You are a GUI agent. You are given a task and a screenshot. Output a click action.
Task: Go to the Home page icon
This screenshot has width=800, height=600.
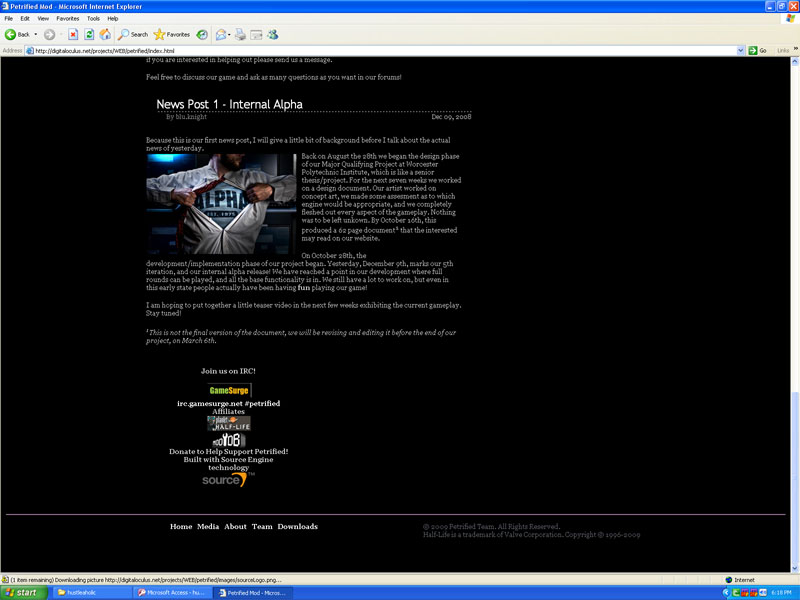coord(105,34)
